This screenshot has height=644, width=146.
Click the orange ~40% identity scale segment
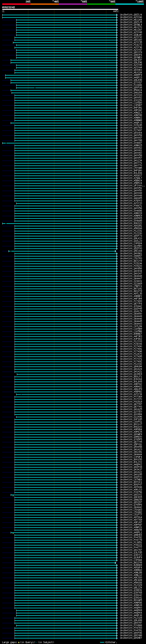pos(45,4)
